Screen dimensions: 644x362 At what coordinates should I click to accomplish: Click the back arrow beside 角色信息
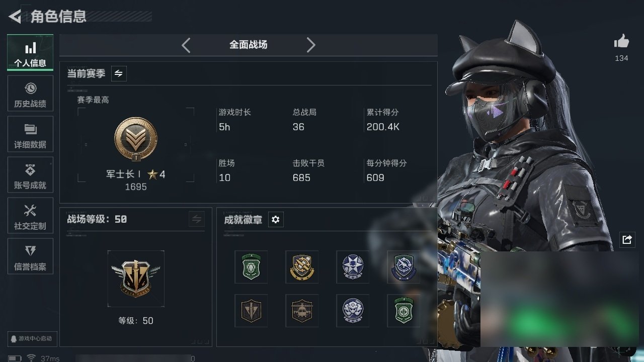click(x=15, y=17)
